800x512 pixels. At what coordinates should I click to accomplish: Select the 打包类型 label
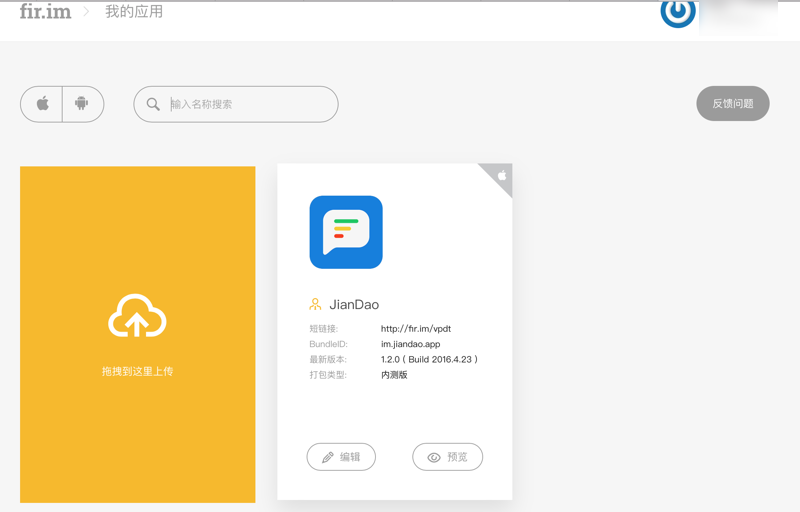pyautogui.click(x=328, y=375)
